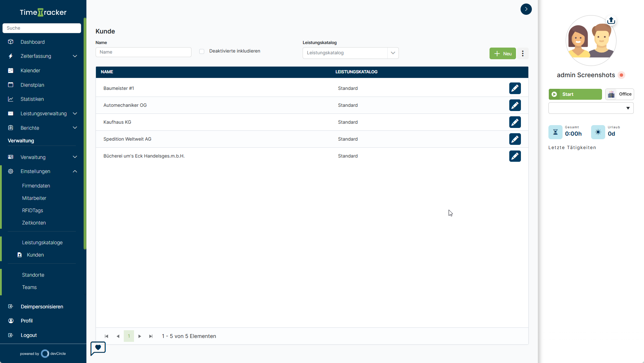The height and width of the screenshot is (363, 644).
Task: Click the green Start button
Action: tap(575, 94)
